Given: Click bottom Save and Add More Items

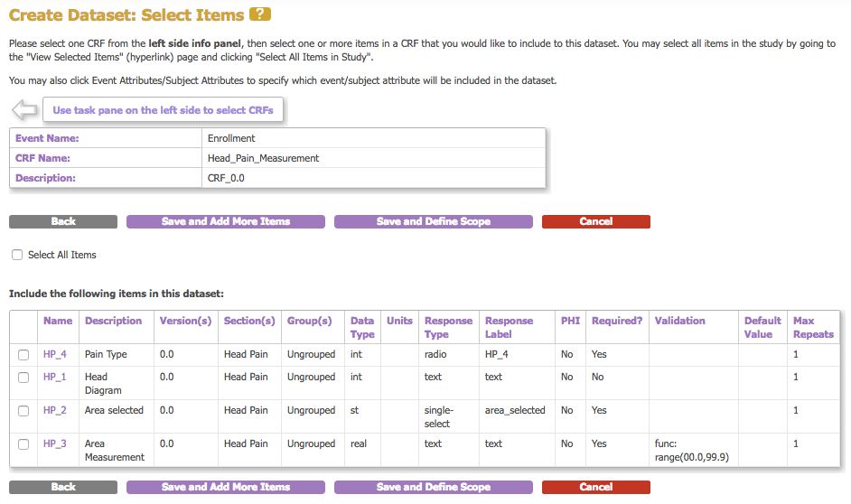Looking at the screenshot, I should [226, 487].
